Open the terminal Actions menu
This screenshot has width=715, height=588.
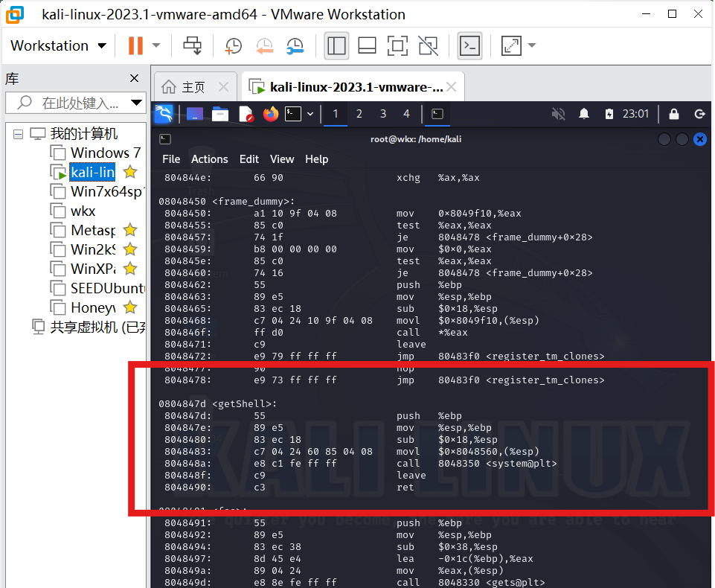(209, 159)
